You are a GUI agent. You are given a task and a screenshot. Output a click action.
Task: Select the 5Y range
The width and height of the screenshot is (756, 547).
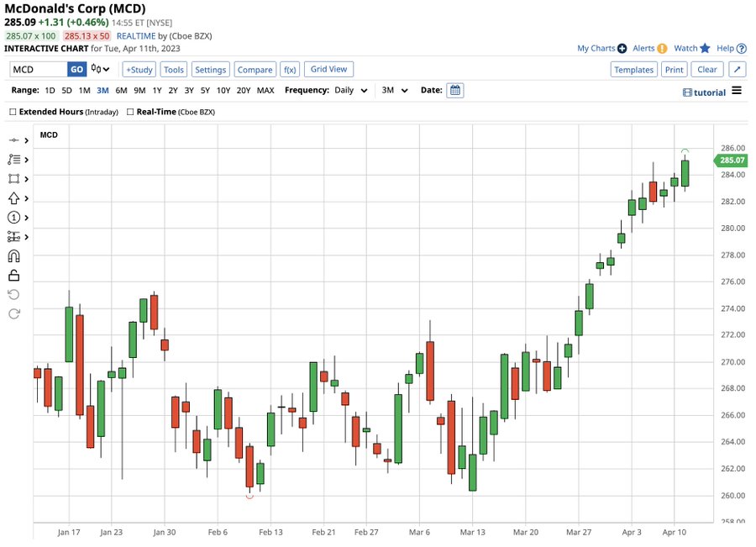(206, 90)
